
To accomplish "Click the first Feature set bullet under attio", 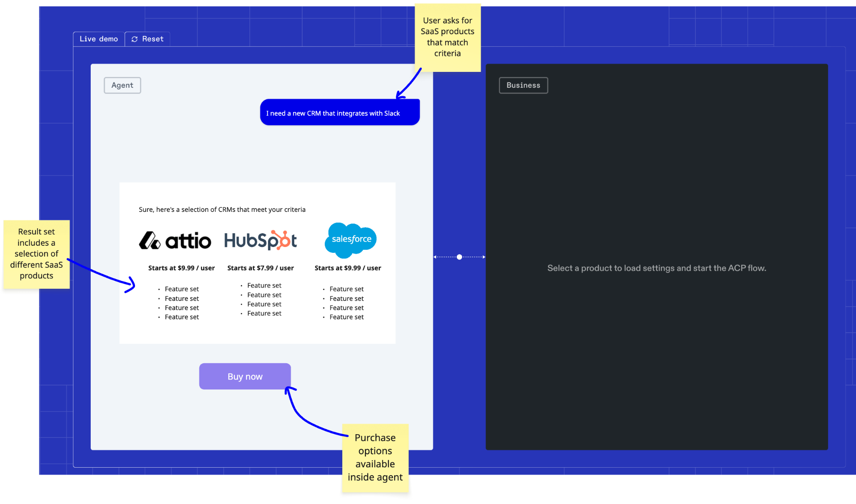I will 181,289.
